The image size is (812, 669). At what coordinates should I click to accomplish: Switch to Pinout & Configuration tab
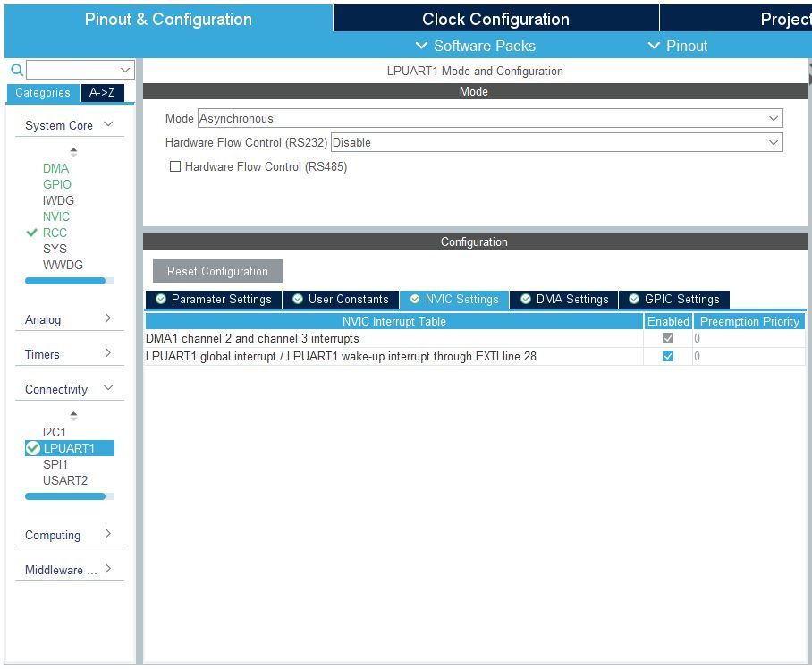(168, 19)
